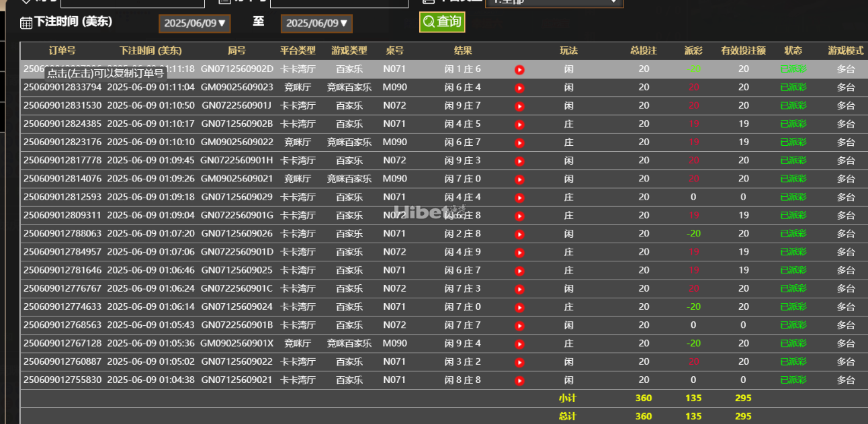Click replay icon for round GN0722560901H
868x424 pixels.
[x=519, y=161]
